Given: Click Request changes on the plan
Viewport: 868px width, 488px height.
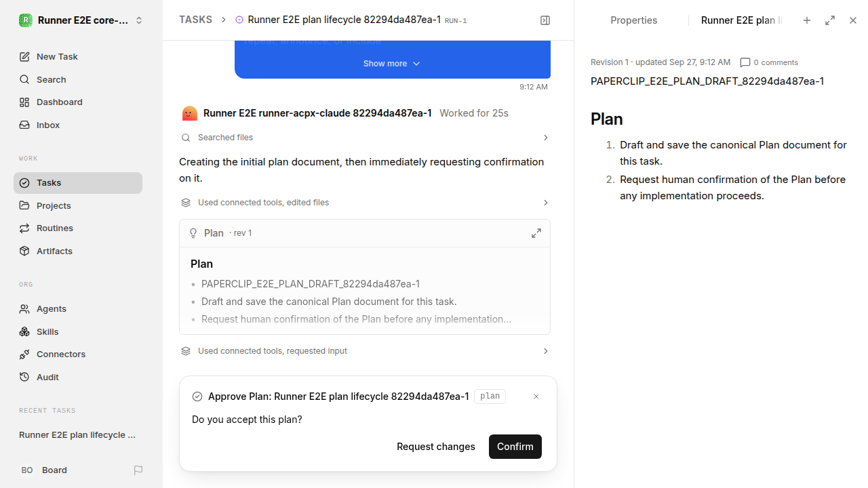Looking at the screenshot, I should tap(436, 447).
